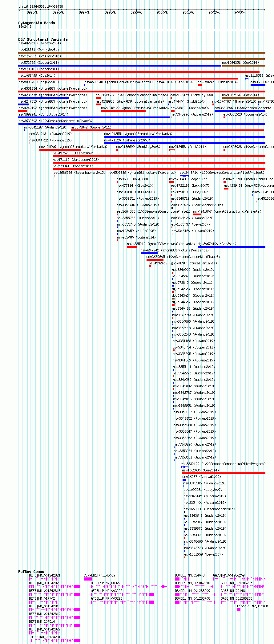Select nsv4500948 gnomAD variant label

click(x=119, y=82)
